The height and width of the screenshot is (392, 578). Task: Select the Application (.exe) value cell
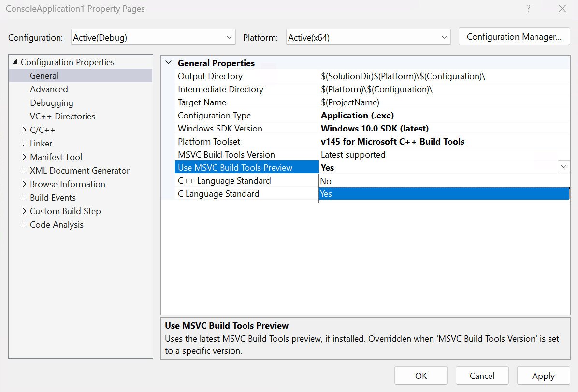tap(444, 116)
